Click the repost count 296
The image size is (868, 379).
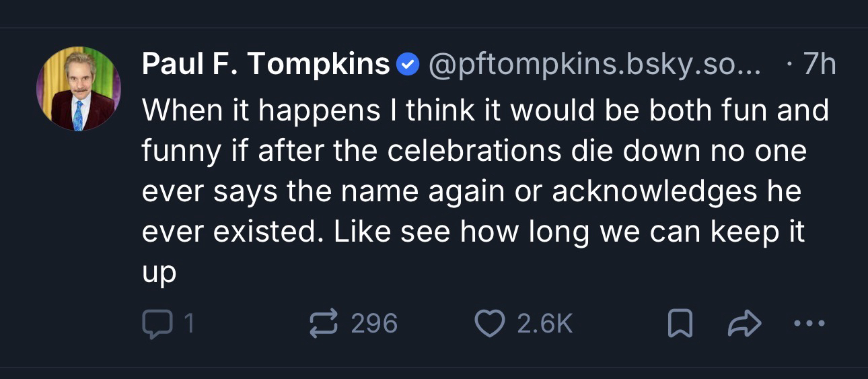click(374, 324)
